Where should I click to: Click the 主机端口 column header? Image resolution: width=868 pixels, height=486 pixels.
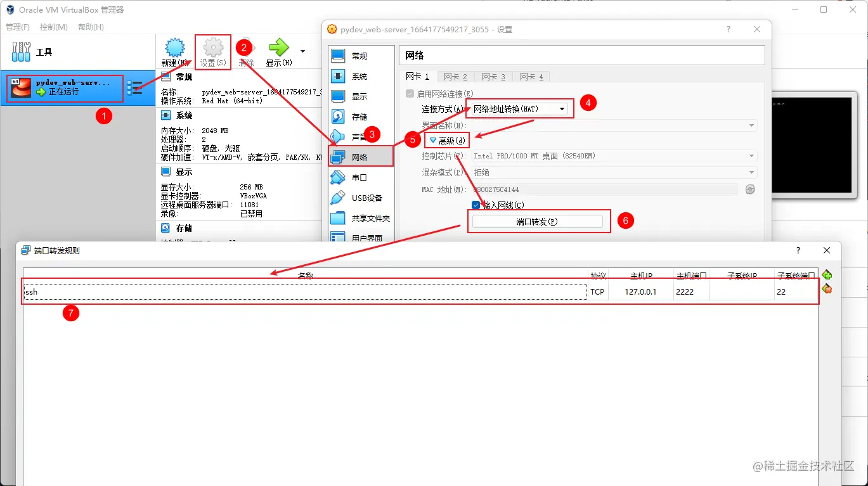point(691,276)
